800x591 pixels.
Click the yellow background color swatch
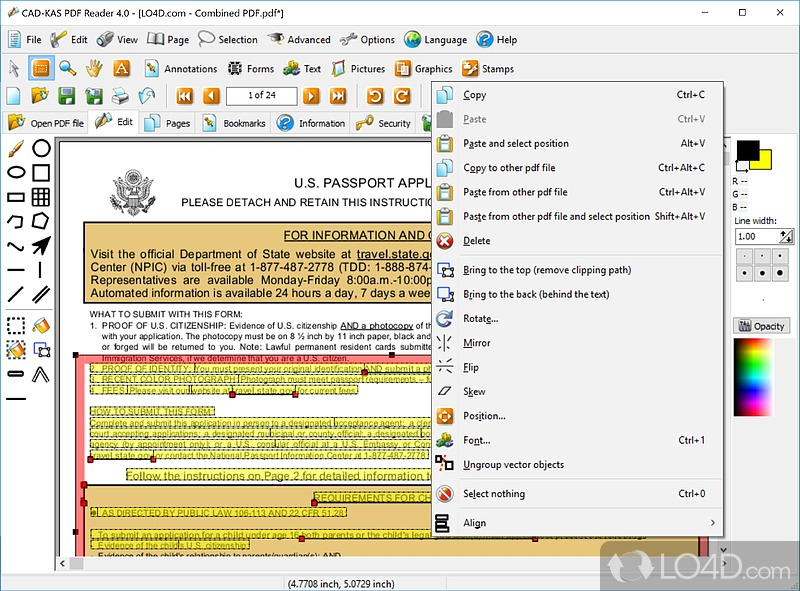pyautogui.click(x=766, y=161)
